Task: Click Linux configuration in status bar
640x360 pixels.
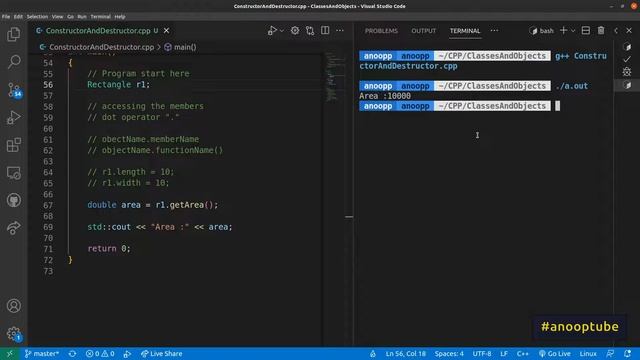Action: click(x=588, y=354)
